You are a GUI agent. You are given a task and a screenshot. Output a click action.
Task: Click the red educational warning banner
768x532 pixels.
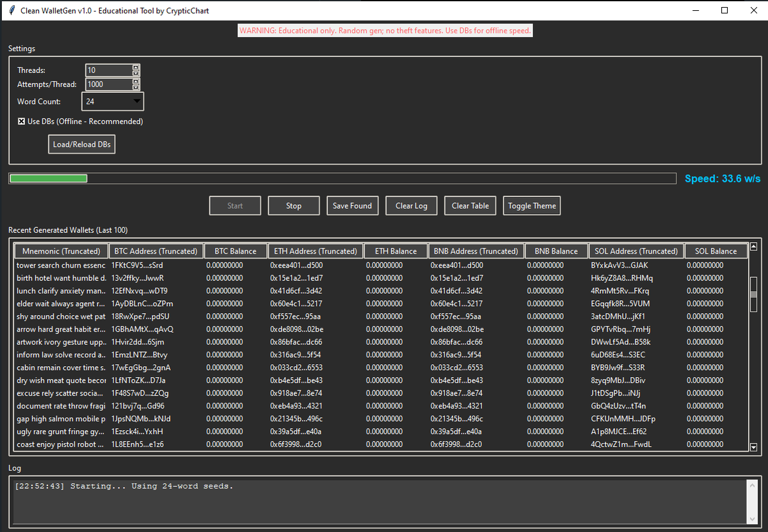[x=385, y=31]
